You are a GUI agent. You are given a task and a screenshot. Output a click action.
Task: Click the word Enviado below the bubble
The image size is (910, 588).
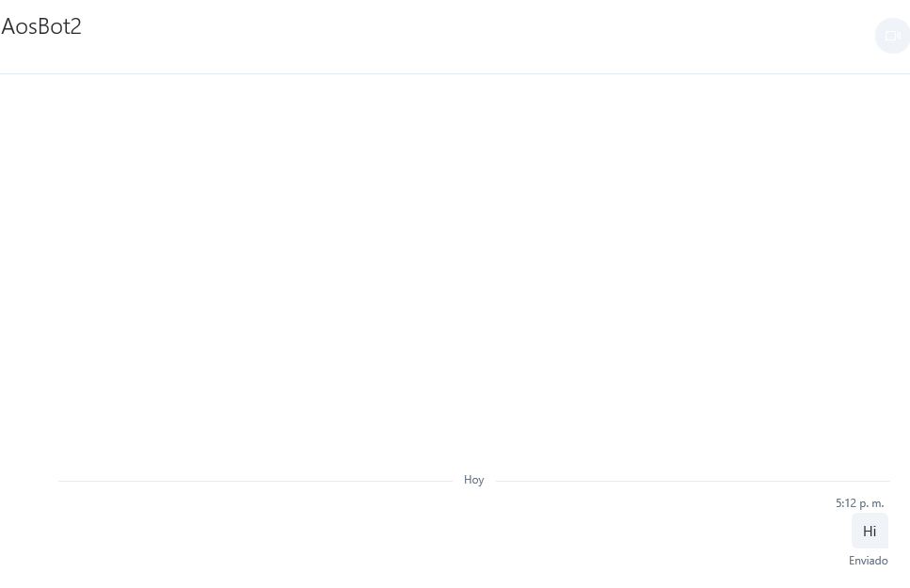point(869,561)
